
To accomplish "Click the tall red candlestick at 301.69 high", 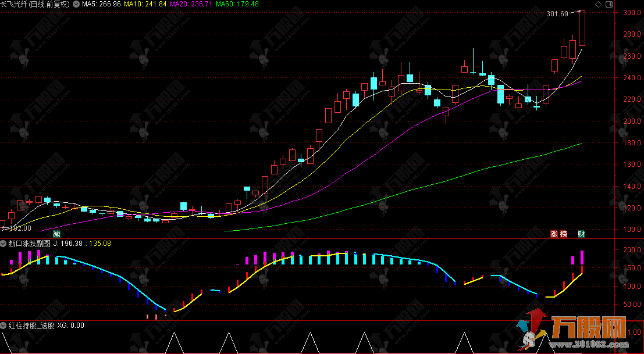I will coord(582,29).
